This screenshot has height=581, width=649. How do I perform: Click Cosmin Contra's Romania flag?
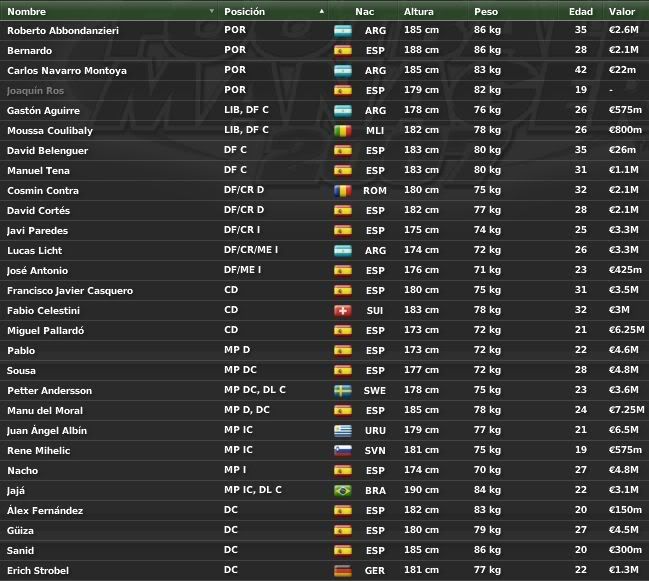(x=343, y=191)
